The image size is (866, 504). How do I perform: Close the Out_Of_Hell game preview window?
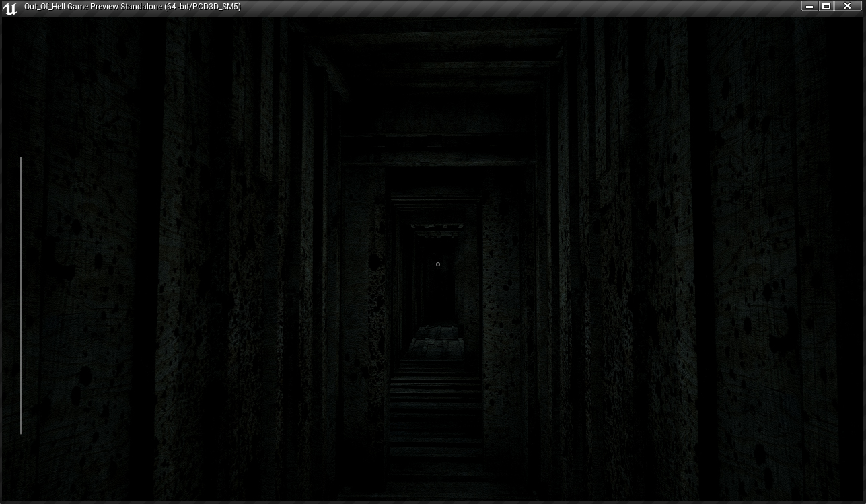click(847, 6)
